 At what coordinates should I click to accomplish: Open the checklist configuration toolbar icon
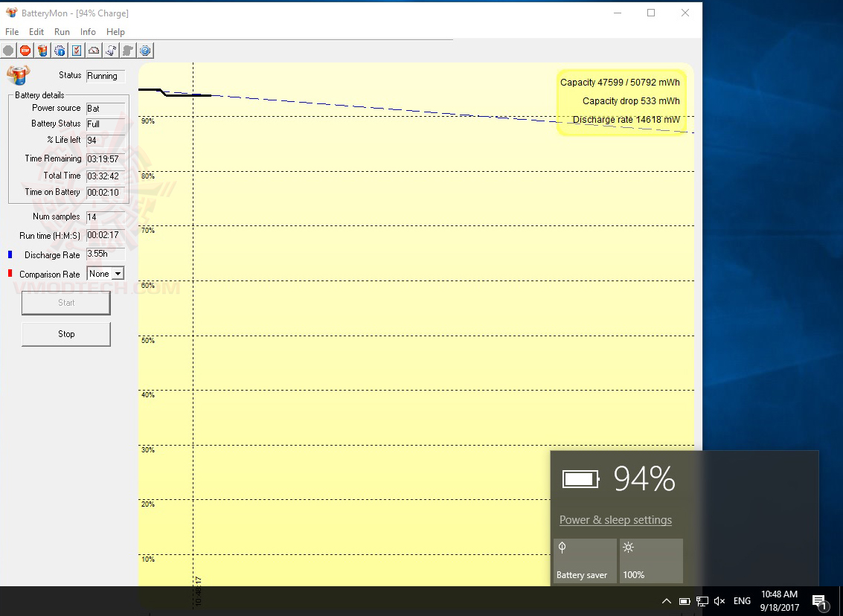click(77, 51)
